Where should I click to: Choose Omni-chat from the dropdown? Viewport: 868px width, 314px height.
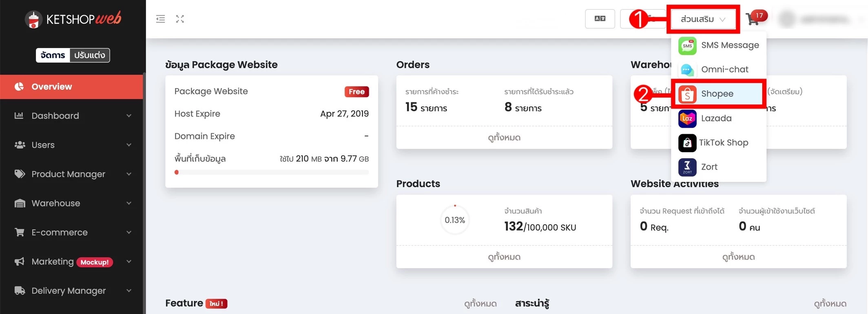719,69
